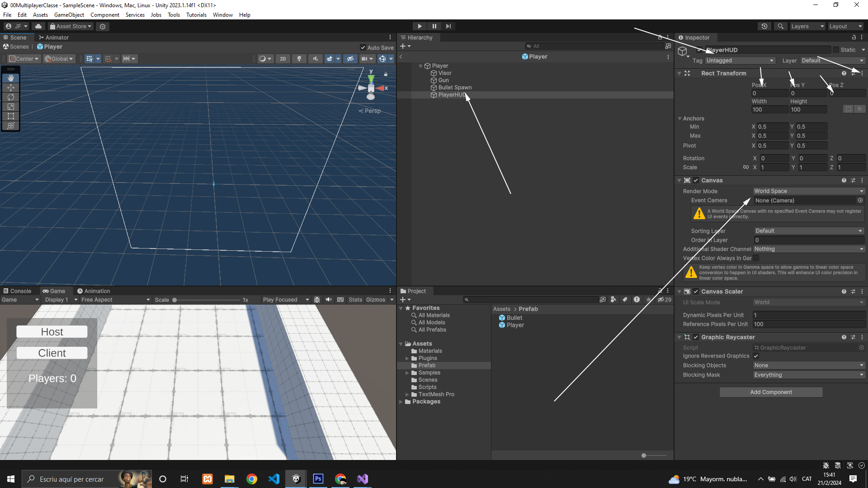
Task: Select the Rect tool in Scene toolbar
Action: pyautogui.click(x=11, y=116)
